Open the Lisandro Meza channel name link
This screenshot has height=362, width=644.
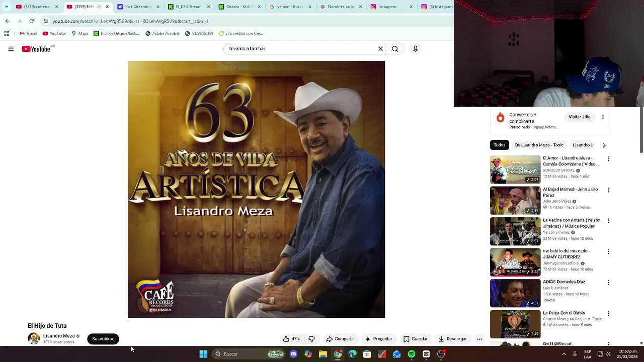59,336
